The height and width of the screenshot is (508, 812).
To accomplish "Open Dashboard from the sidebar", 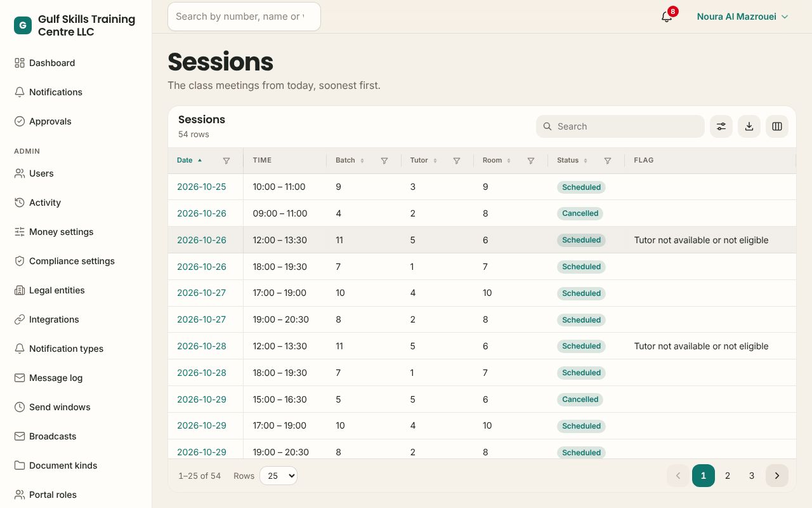I will (76, 63).
